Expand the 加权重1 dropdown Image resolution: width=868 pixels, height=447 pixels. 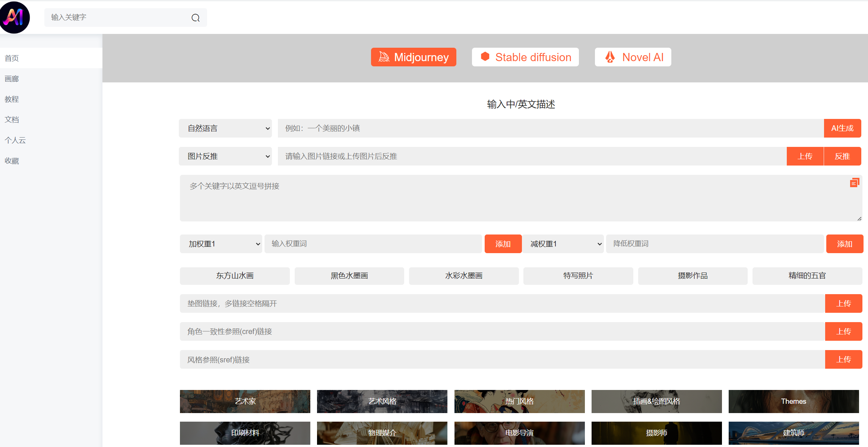221,244
